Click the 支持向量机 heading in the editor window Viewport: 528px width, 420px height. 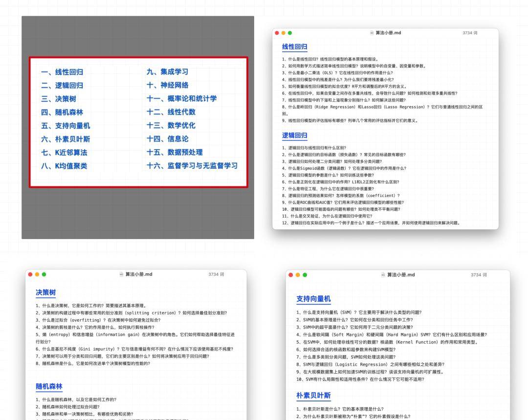click(x=313, y=299)
